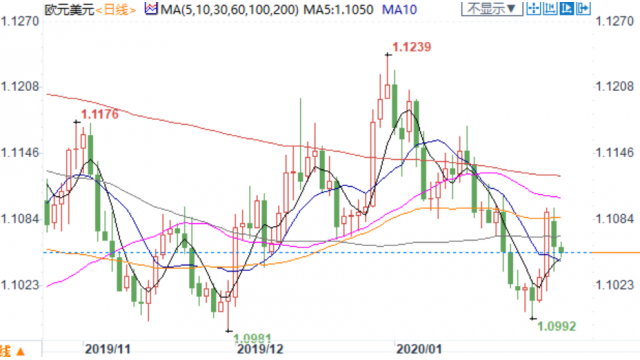
Task: Click the 1.1239 peak price marker
Action: 411,47
